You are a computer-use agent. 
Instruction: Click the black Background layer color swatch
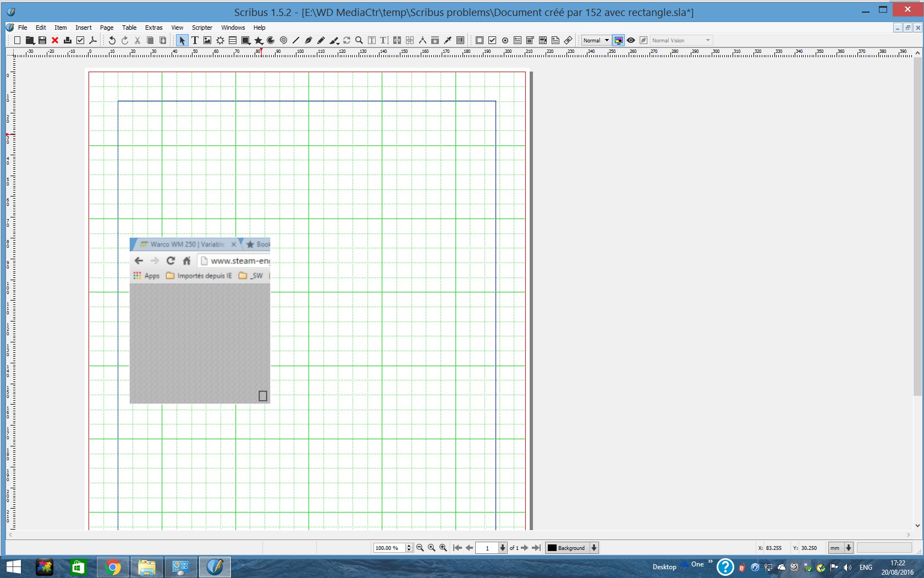[552, 548]
